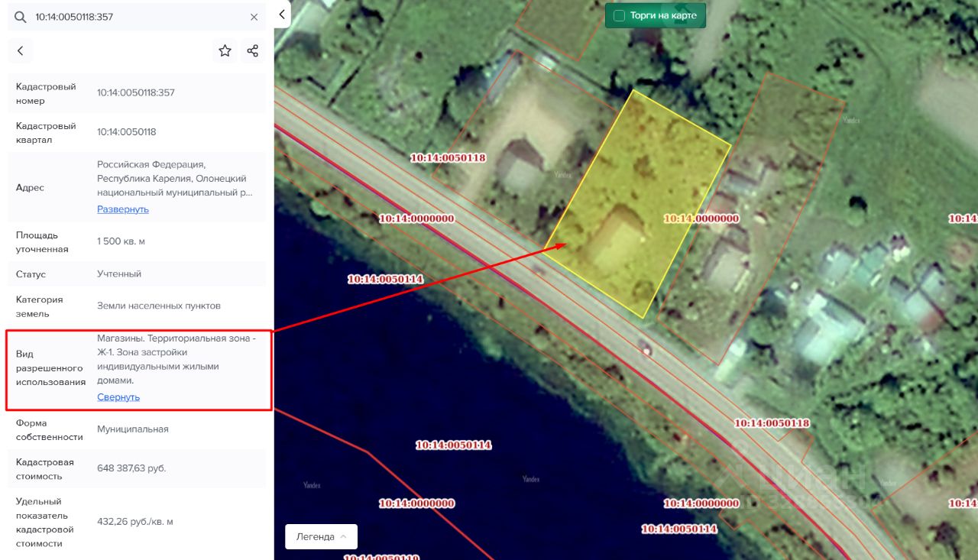Open the 'Легенда' map legend dropdown
978x560 pixels.
click(321, 536)
